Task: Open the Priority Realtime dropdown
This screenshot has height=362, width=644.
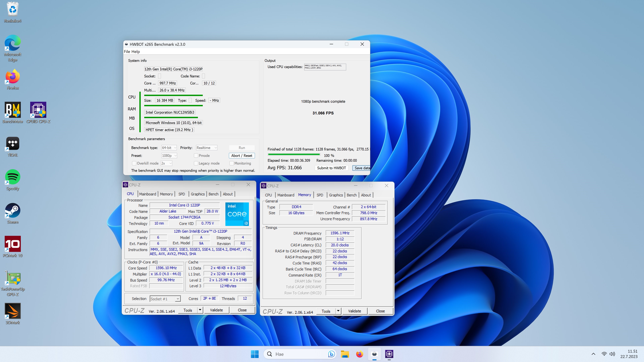Action: tap(206, 148)
